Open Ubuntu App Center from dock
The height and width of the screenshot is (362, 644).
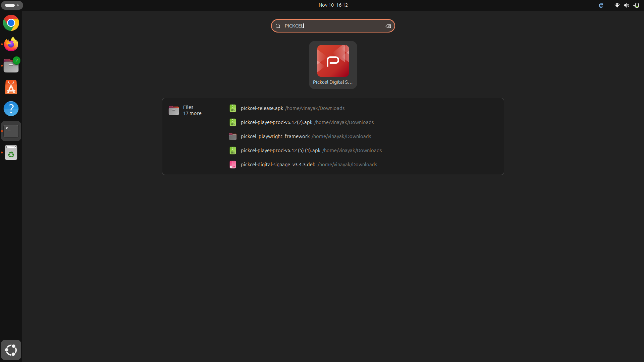pos(11,87)
